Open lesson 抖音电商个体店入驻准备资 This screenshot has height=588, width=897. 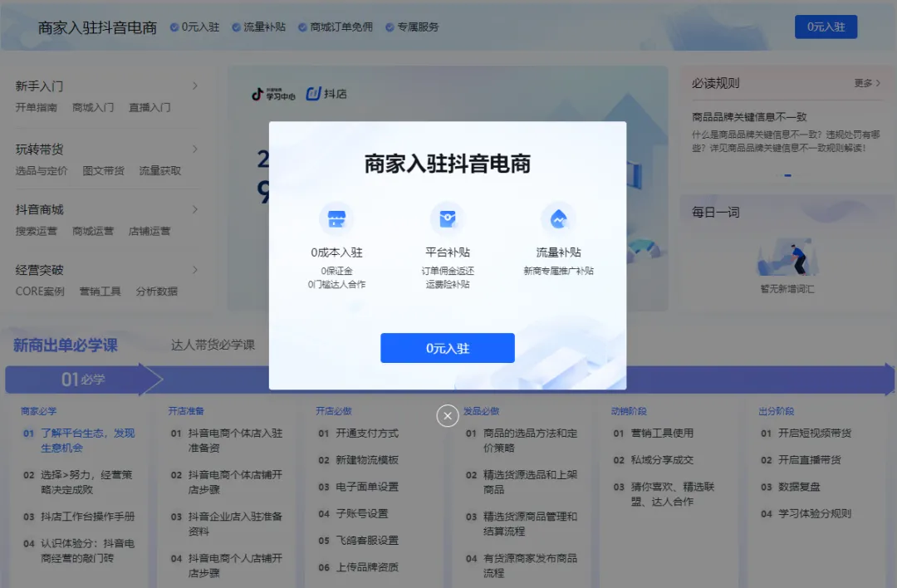click(x=235, y=440)
